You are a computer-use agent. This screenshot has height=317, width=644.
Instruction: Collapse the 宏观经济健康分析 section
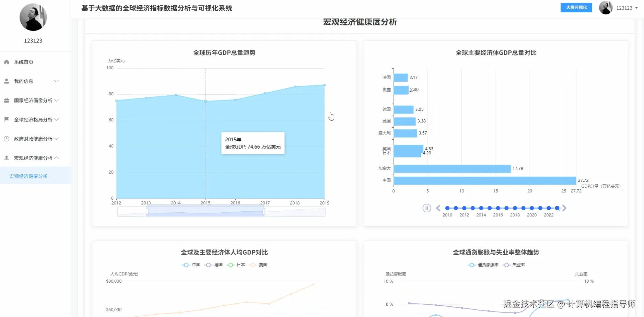click(x=56, y=158)
